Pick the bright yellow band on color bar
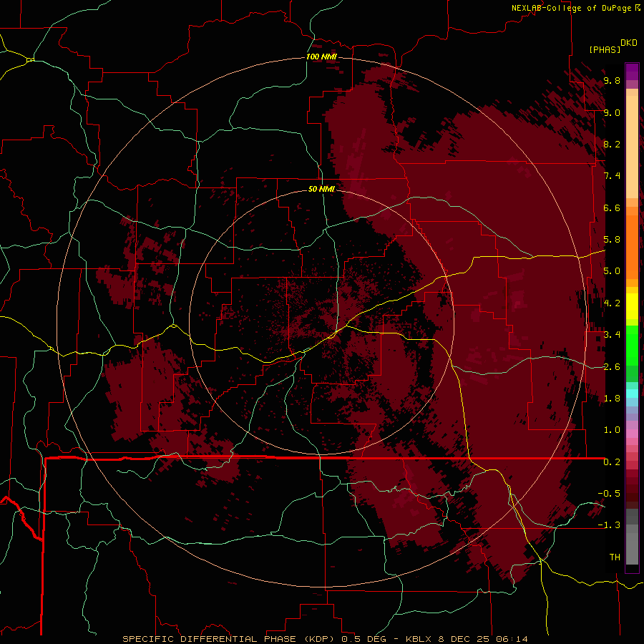Image resolution: width=644 pixels, height=644 pixels. [x=632, y=306]
